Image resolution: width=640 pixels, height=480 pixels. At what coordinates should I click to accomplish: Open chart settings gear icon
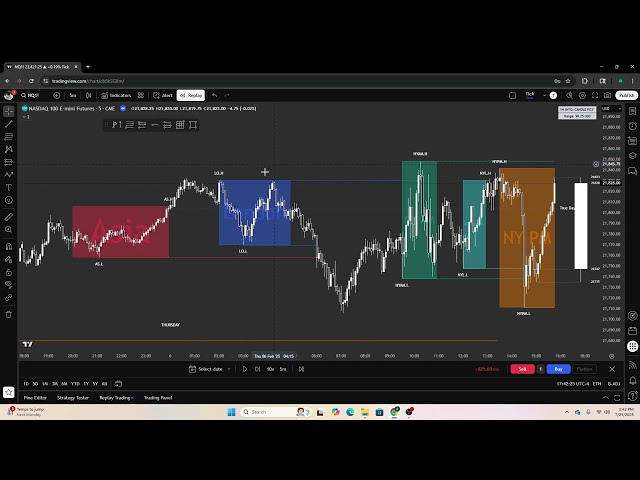(x=582, y=95)
